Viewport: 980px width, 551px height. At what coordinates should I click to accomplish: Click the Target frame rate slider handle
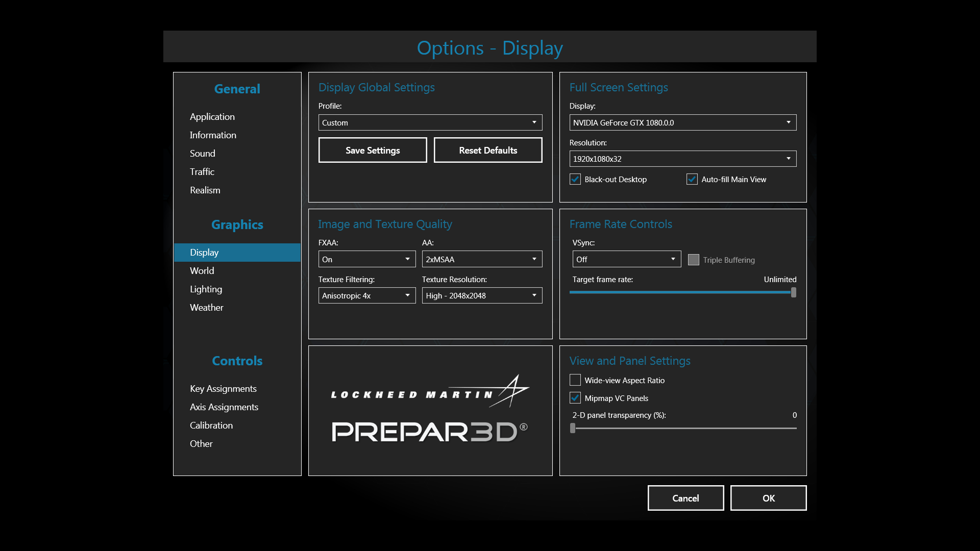(793, 292)
